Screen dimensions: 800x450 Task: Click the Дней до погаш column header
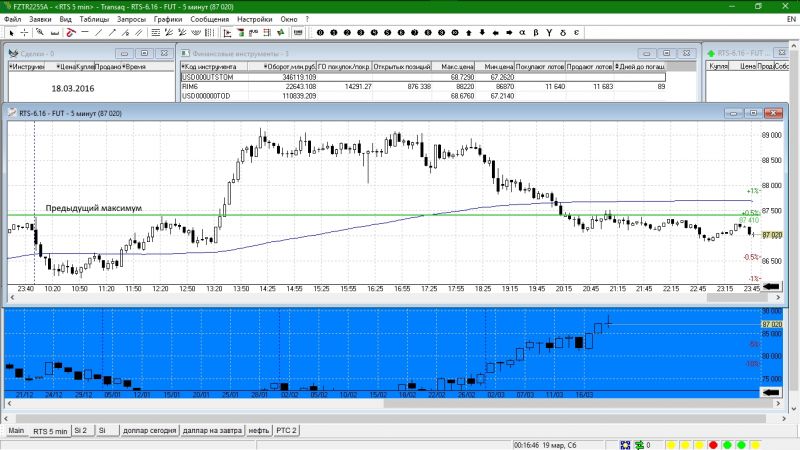click(x=640, y=66)
